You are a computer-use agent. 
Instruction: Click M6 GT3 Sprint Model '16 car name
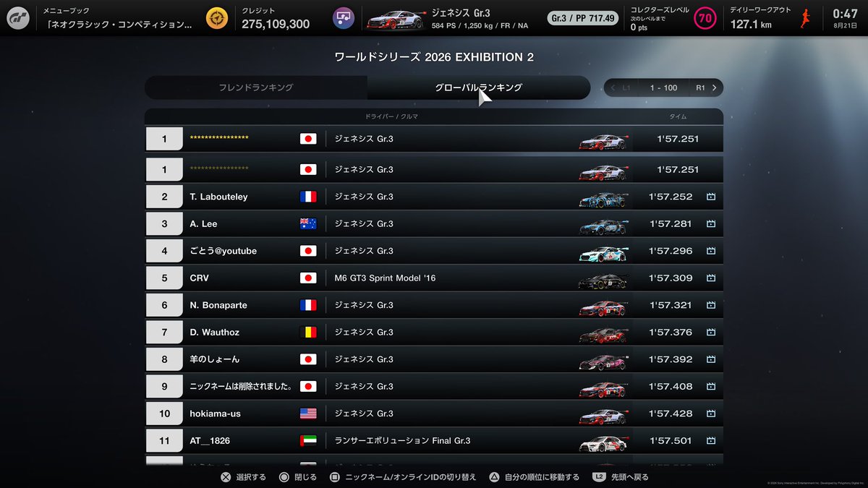[x=385, y=278]
